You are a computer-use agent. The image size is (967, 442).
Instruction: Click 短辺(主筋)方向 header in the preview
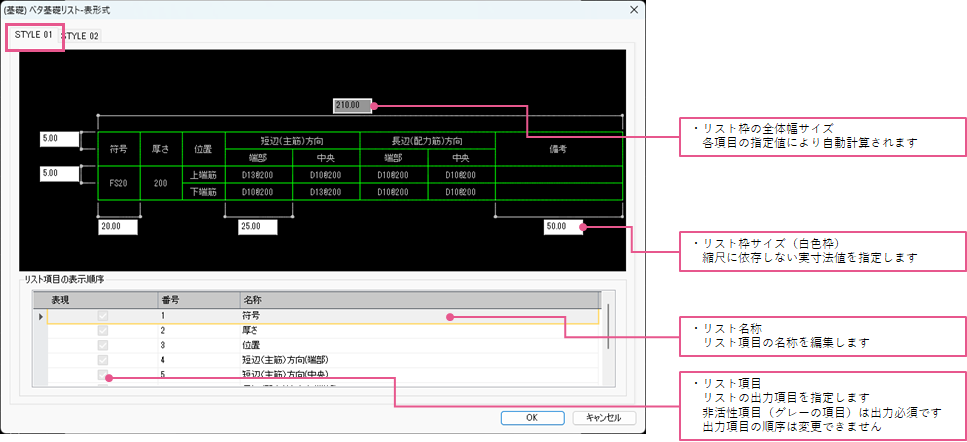(292, 140)
